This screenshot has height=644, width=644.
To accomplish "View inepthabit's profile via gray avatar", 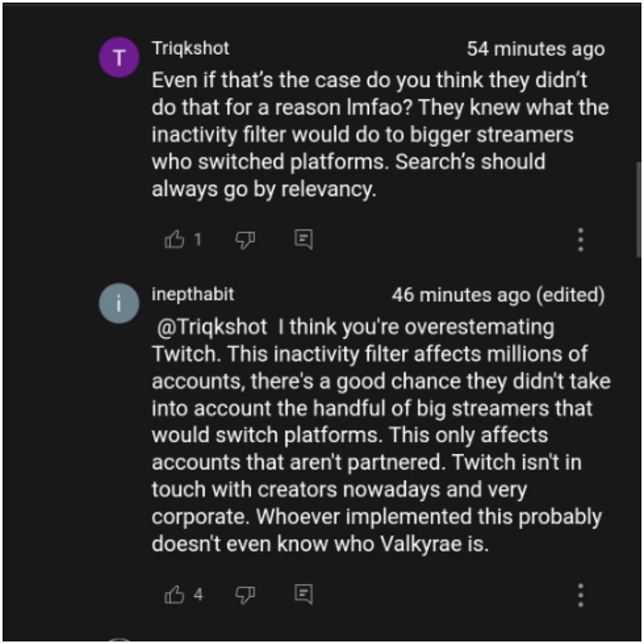I will coord(118,303).
